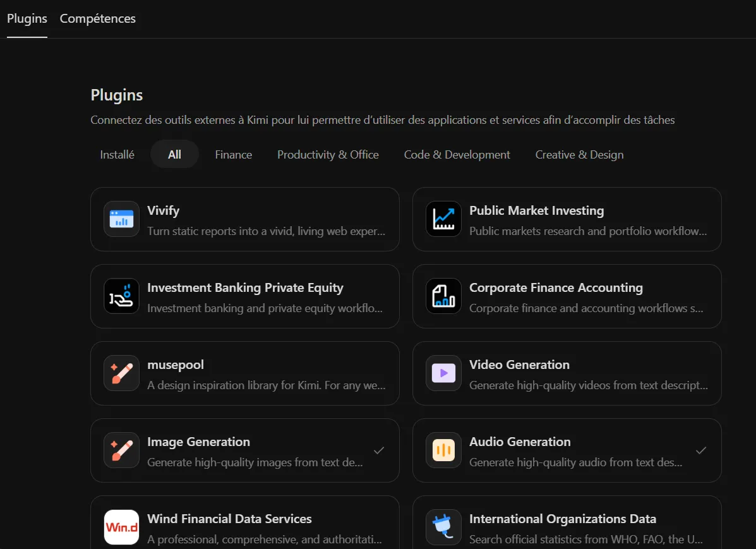Open the Image Generation title
This screenshot has height=549, width=756.
point(199,442)
